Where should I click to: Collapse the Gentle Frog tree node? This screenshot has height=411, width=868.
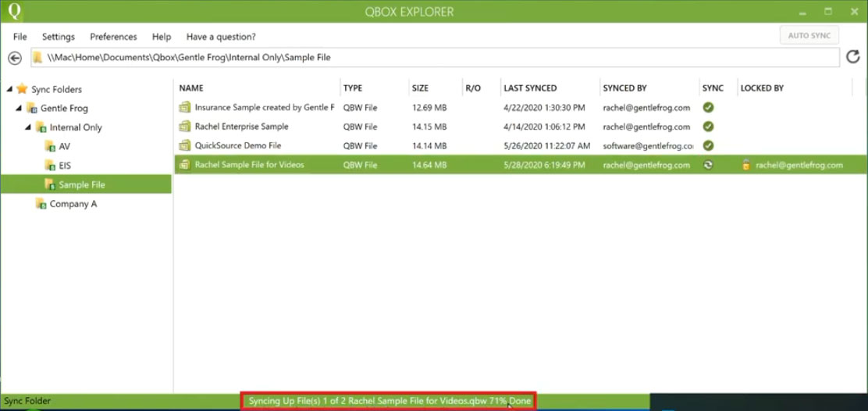pyautogui.click(x=19, y=109)
